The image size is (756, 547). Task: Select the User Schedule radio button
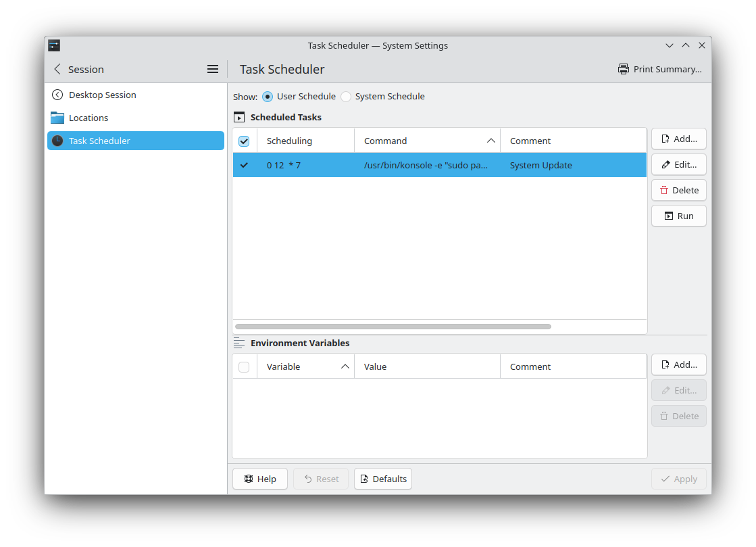coord(268,96)
